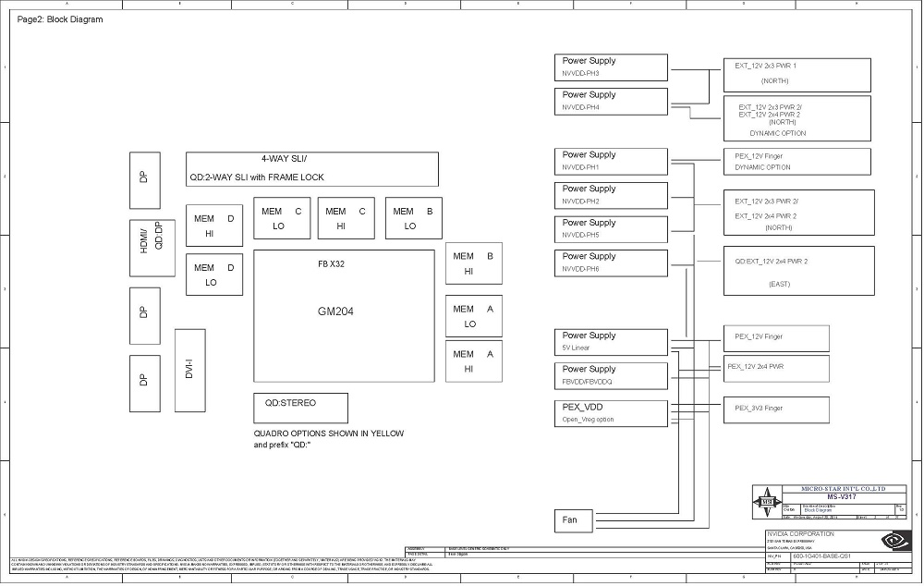Click the MEM A HI block

473,360
